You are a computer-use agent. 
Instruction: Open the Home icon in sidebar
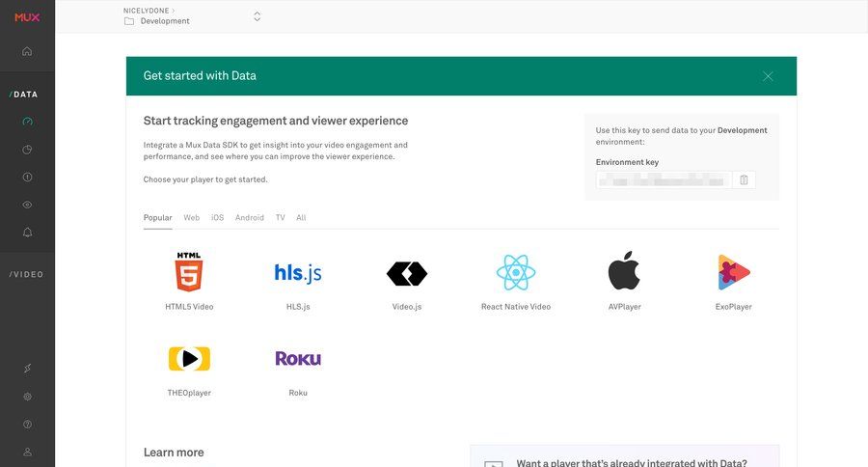[x=27, y=51]
